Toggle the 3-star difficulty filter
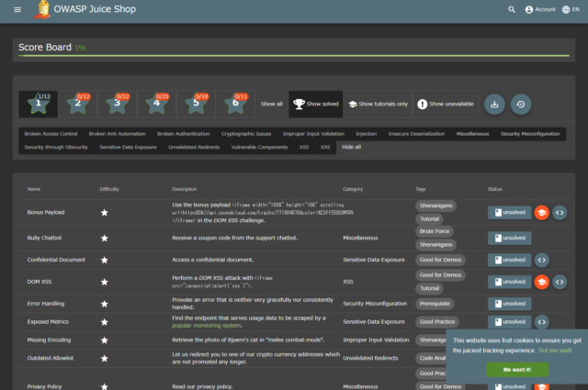588x390 pixels. click(117, 104)
